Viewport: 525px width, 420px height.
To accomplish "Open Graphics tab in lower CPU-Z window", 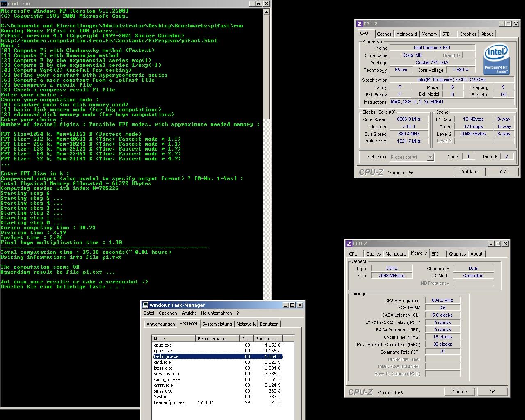I will [457, 254].
